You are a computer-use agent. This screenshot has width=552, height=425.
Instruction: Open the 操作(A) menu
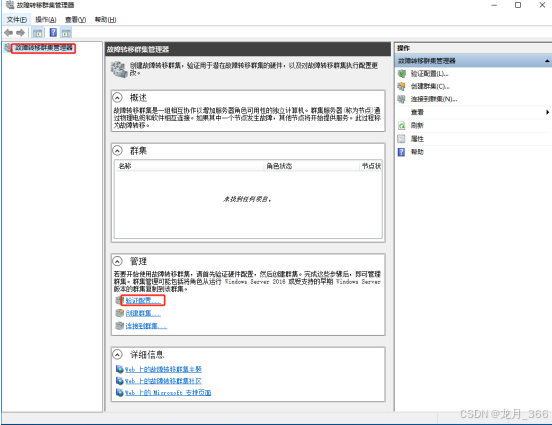coord(46,20)
